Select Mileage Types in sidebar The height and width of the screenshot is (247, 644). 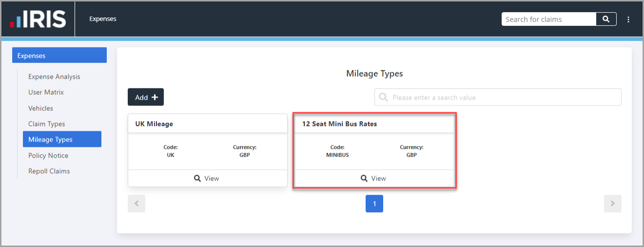pos(62,139)
